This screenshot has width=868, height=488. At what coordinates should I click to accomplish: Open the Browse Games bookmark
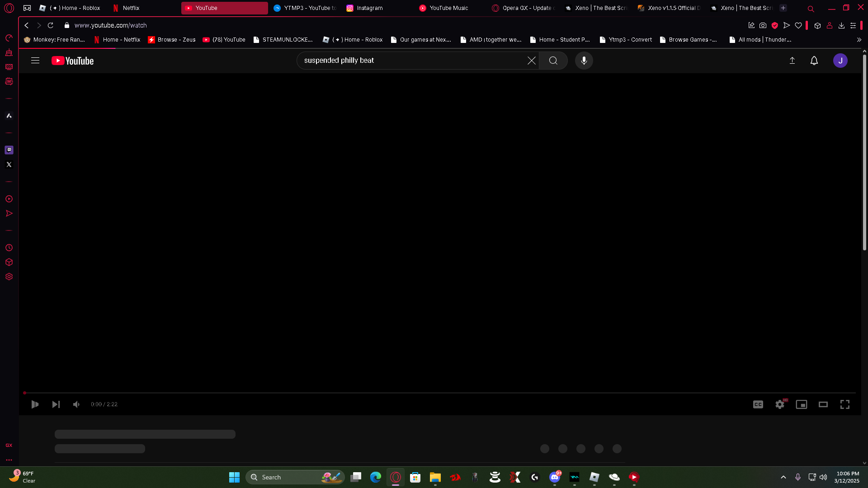[689, 40]
